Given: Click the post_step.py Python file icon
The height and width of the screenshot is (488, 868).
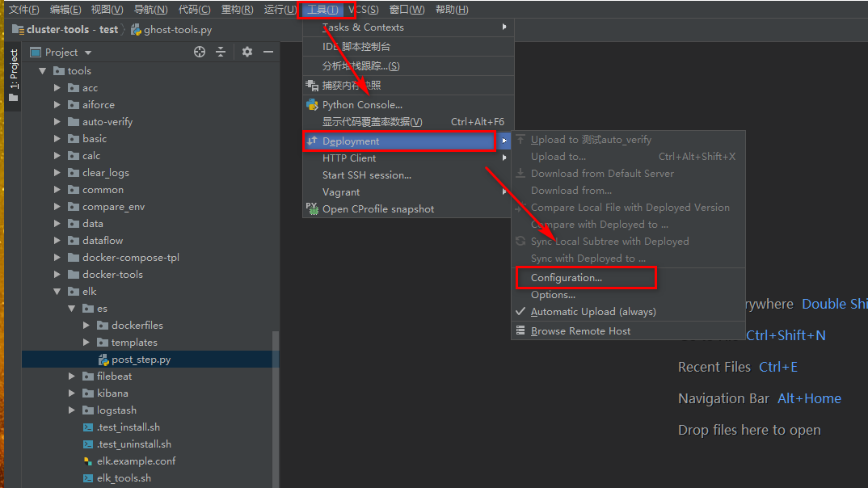Looking at the screenshot, I should [103, 360].
